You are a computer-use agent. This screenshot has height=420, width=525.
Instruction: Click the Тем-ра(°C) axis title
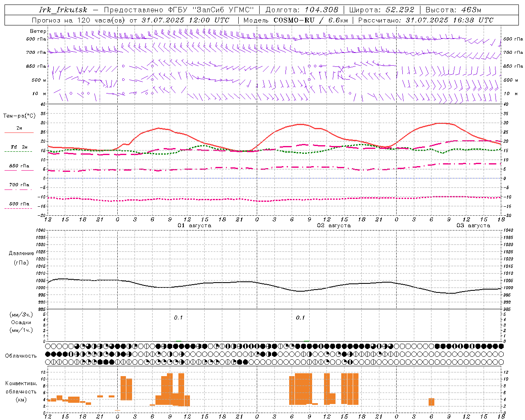click(x=19, y=116)
